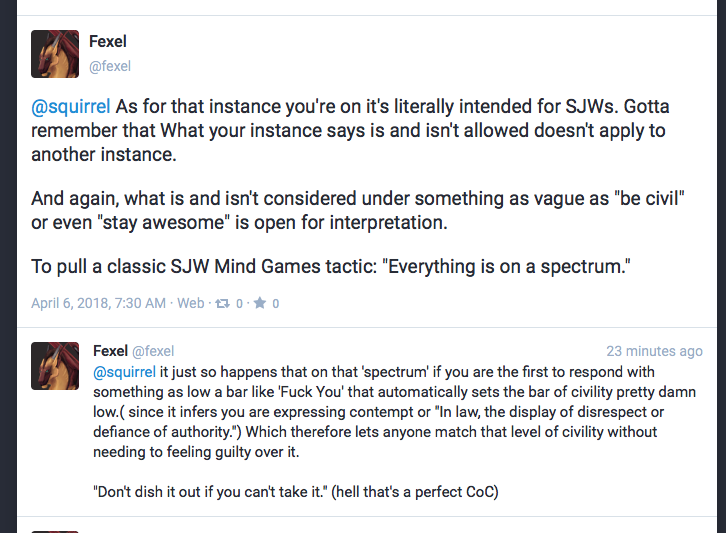726x533 pixels.
Task: Open the @fexel handle in the reply header
Action: (x=153, y=351)
